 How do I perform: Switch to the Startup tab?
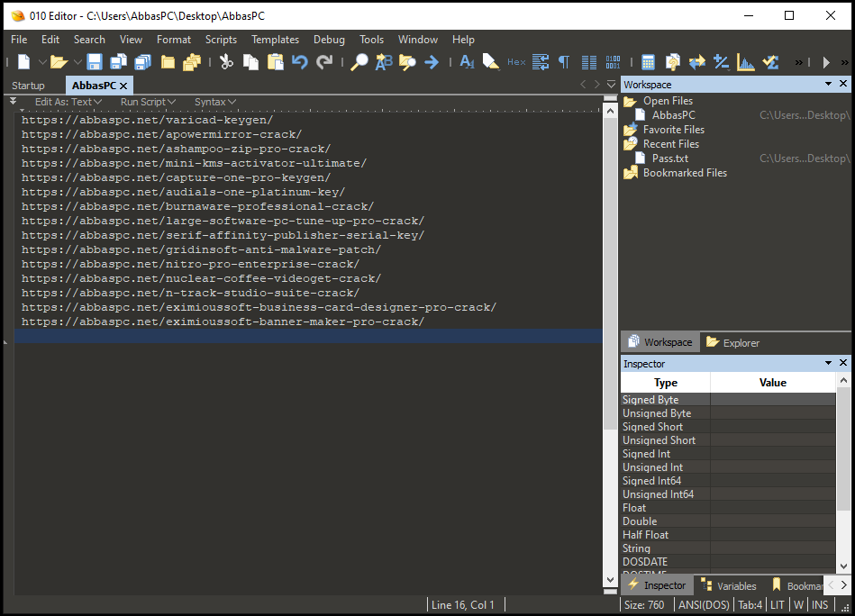click(x=28, y=86)
